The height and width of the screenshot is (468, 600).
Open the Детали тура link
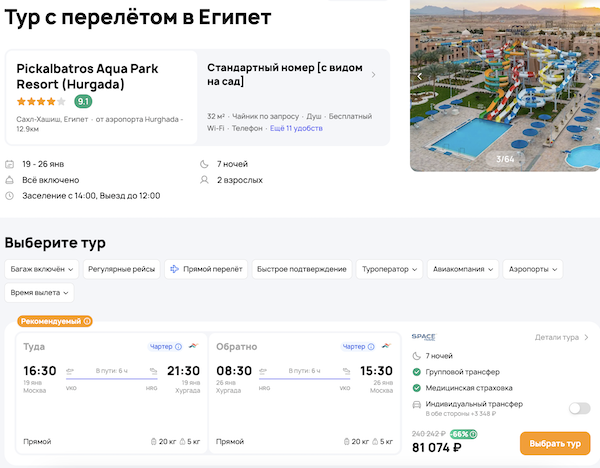(562, 338)
